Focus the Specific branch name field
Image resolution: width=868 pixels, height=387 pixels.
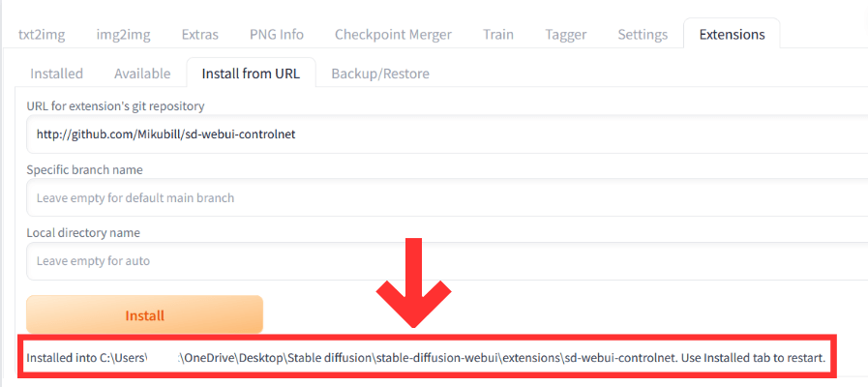pos(447,197)
